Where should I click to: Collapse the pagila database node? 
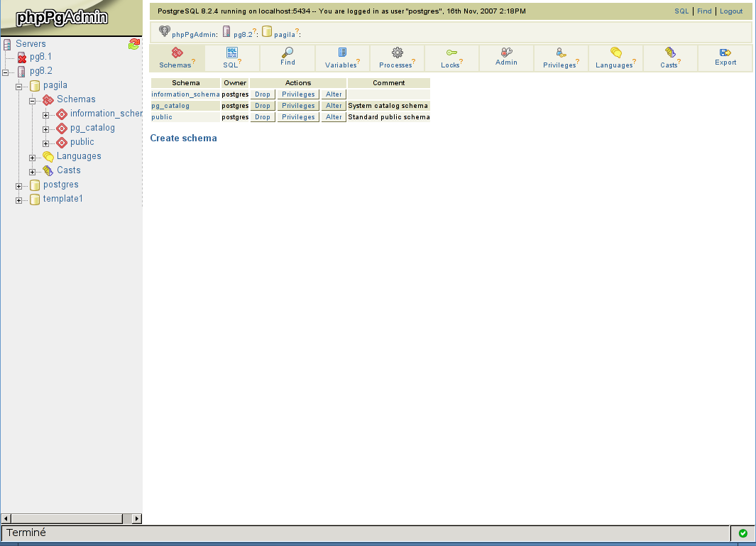point(19,86)
